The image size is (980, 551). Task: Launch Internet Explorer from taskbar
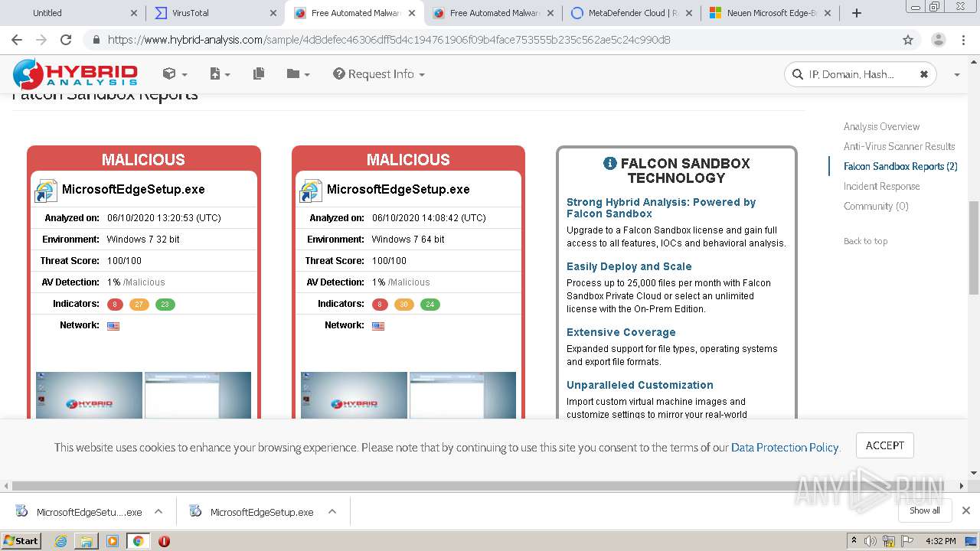tap(60, 541)
